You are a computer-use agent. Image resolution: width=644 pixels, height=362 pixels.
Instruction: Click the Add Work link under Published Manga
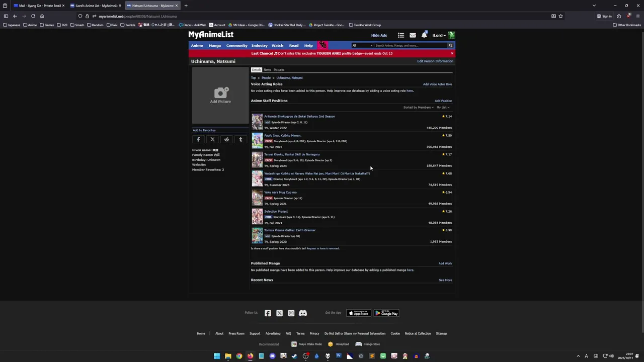click(x=445, y=263)
